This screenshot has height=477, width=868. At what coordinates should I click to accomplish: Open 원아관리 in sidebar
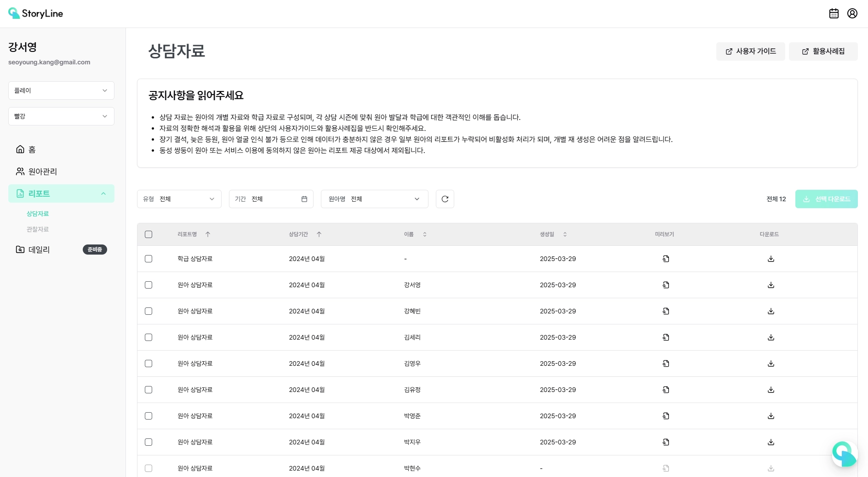coord(61,171)
